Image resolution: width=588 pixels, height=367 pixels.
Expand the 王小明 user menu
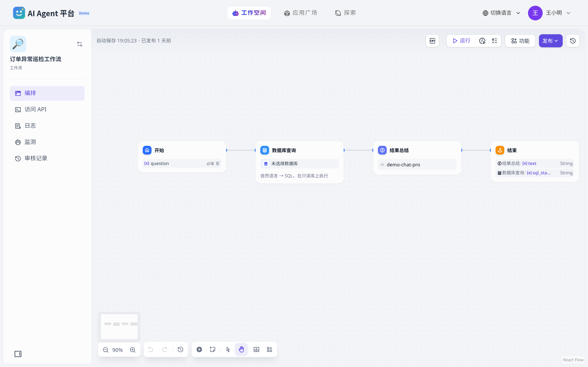click(x=549, y=13)
